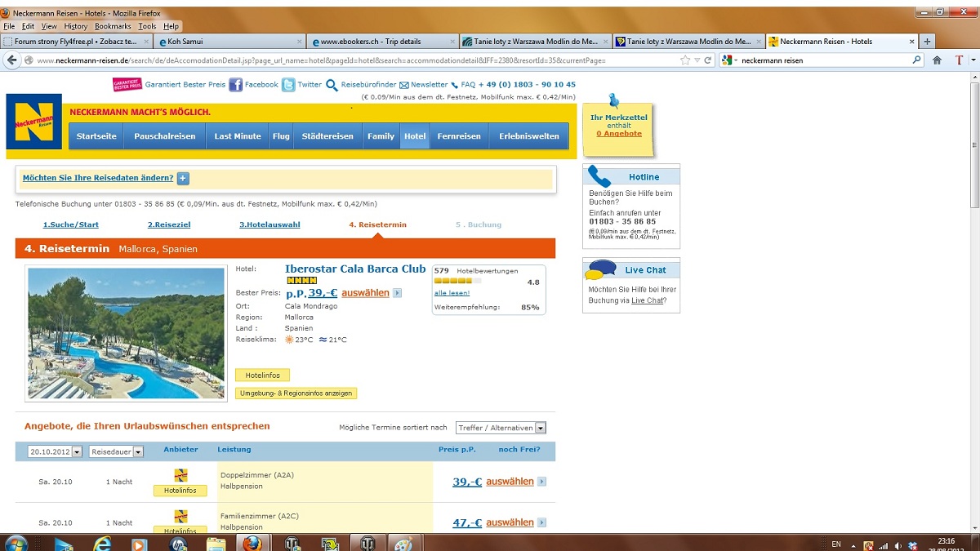The width and height of the screenshot is (980, 551).
Task: Click the volume icon in system tray
Action: click(898, 544)
